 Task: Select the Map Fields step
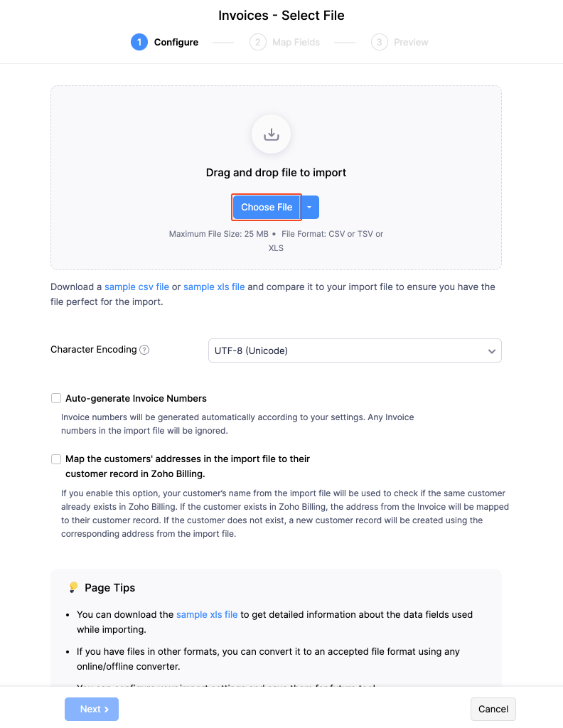point(296,42)
